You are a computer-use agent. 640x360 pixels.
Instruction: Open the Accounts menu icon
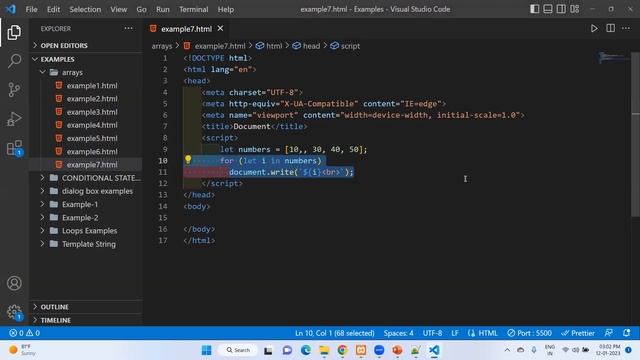(x=14, y=283)
